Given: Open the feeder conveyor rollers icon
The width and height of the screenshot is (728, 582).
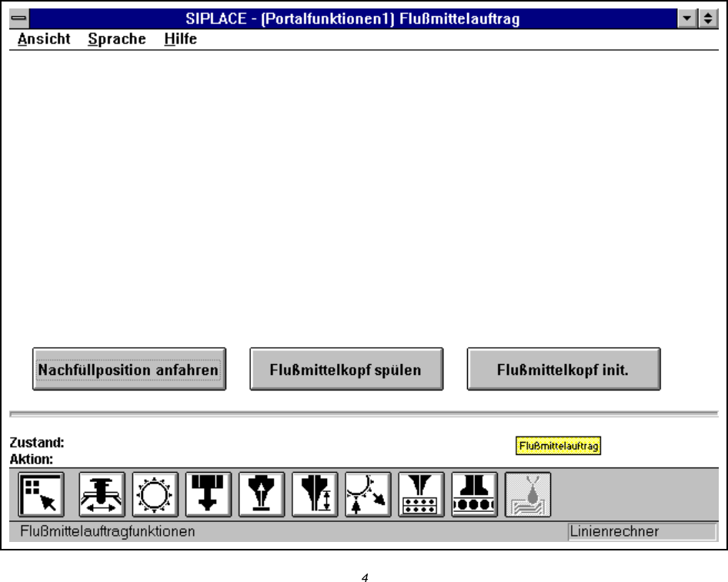Looking at the screenshot, I should click(x=474, y=495).
